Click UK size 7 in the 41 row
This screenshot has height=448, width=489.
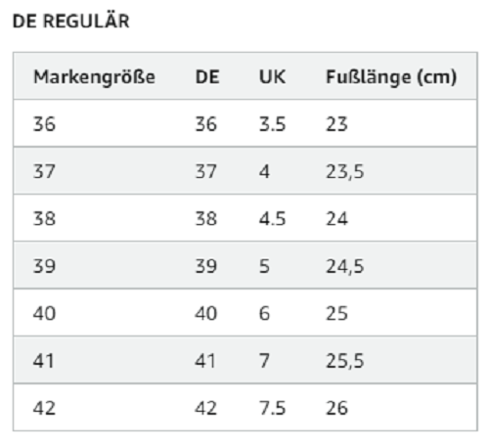[264, 361]
